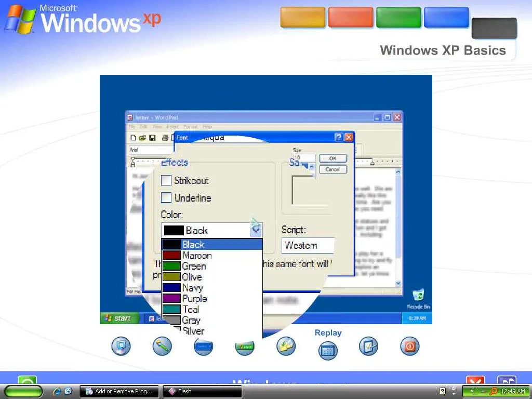Click the paintbrush icon in the tour navigation row
The width and height of the screenshot is (532, 399).
click(162, 345)
